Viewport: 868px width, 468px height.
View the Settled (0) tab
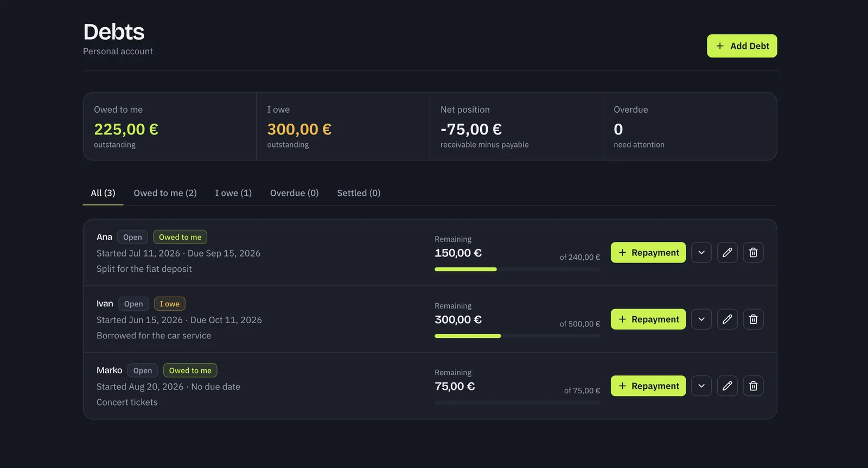(359, 193)
